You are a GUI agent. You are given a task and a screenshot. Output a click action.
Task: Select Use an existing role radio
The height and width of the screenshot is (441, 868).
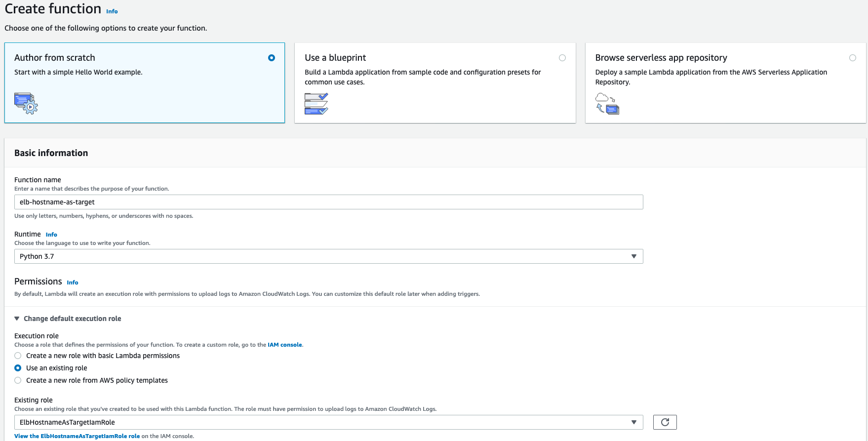click(18, 368)
